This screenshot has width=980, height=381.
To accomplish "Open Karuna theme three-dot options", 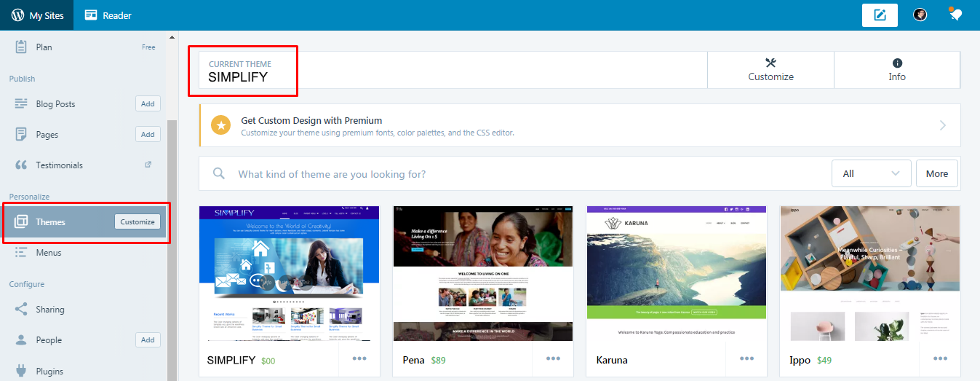I will [x=746, y=358].
